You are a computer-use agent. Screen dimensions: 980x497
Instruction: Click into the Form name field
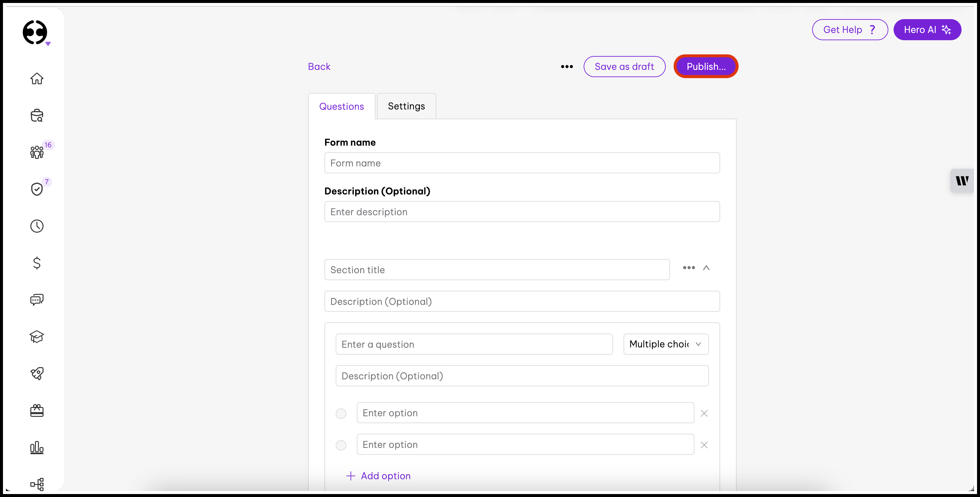tap(522, 163)
